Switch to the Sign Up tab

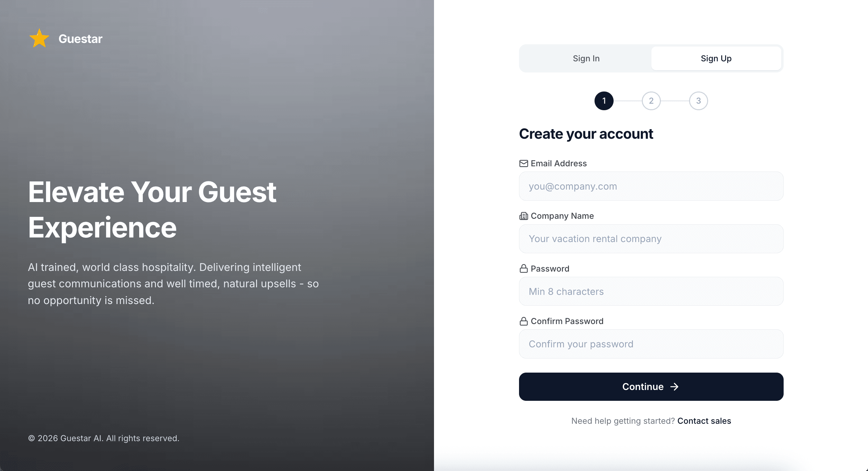pyautogui.click(x=716, y=58)
